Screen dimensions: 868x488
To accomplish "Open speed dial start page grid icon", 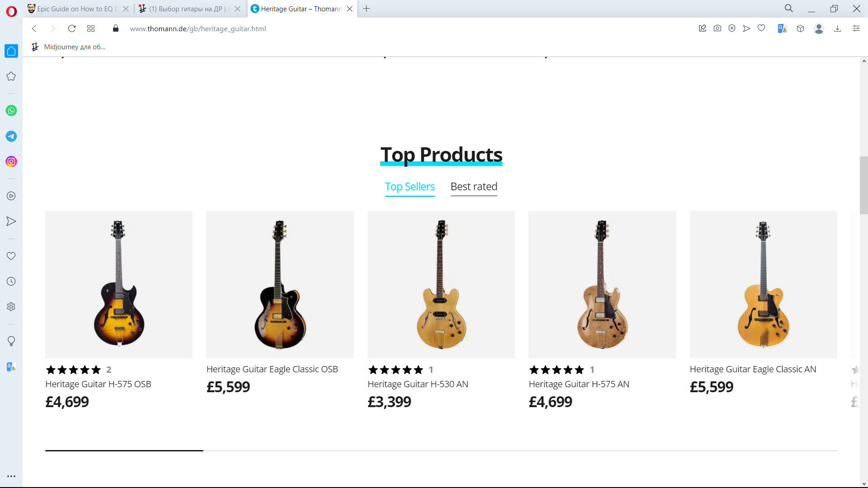I will (x=91, y=28).
